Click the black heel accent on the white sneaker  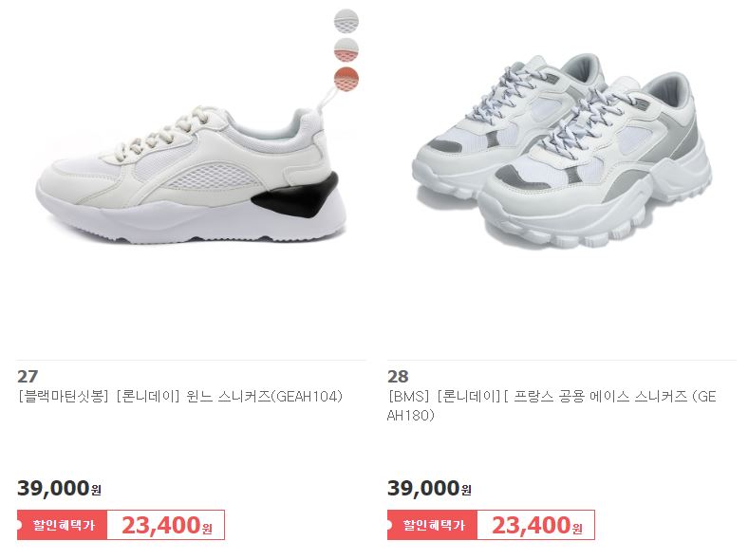(x=297, y=196)
